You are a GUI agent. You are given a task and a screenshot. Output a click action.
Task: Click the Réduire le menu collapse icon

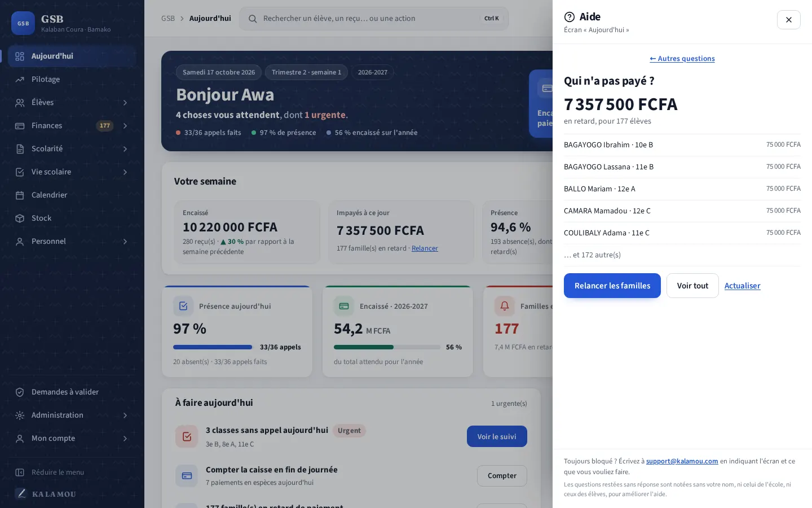point(20,472)
